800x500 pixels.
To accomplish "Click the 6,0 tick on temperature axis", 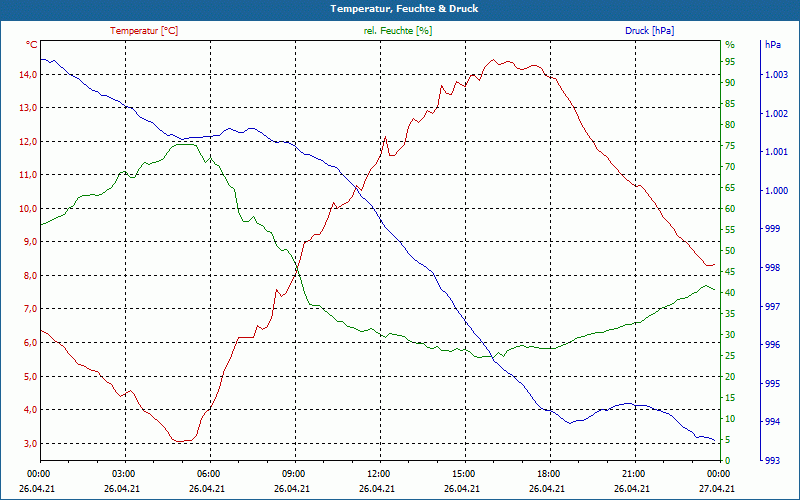I will coord(31,342).
